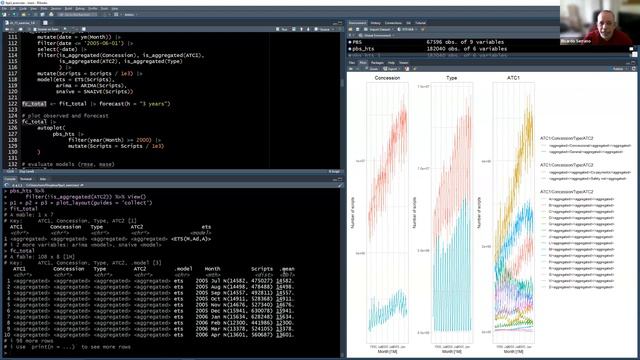
Task: Open the Import Dataset dropdown
Action: click(x=379, y=29)
